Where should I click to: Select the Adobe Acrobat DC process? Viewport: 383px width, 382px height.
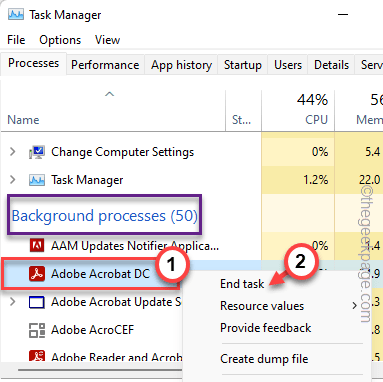(x=100, y=274)
